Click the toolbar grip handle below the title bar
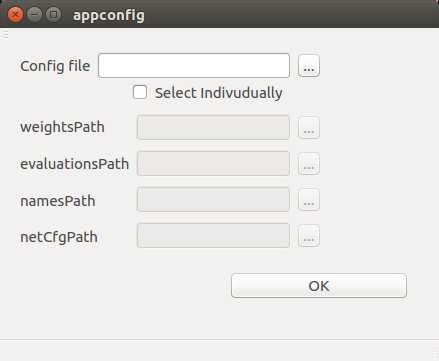Viewport: 439px width, 361px height. click(6, 34)
